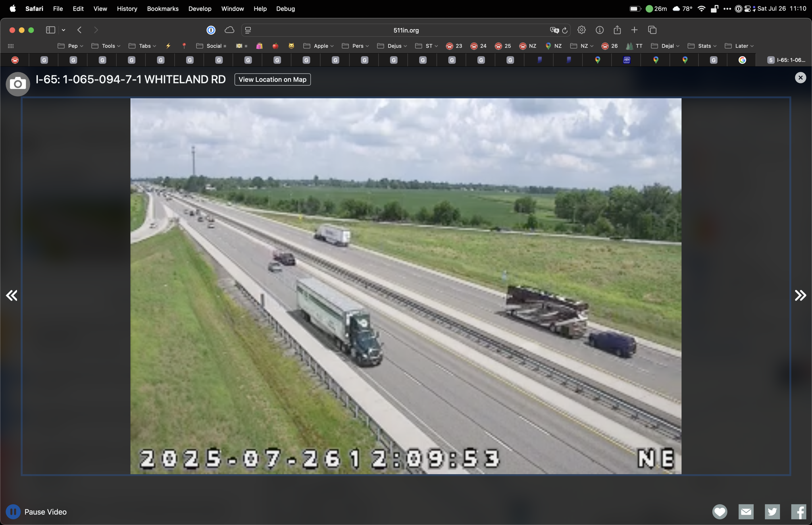Share camera on Facebook
Viewport: 812px width, 525px height.
798,512
